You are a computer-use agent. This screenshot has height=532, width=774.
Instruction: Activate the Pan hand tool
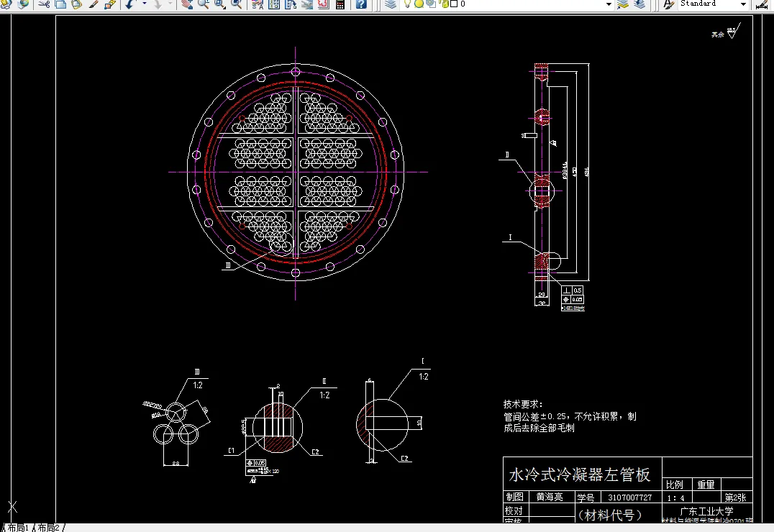[x=186, y=4]
